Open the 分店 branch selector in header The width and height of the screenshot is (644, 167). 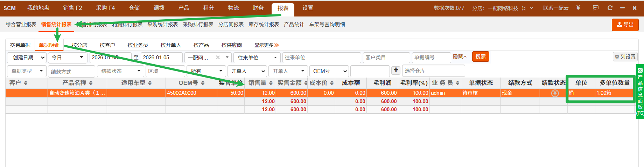coord(503,8)
